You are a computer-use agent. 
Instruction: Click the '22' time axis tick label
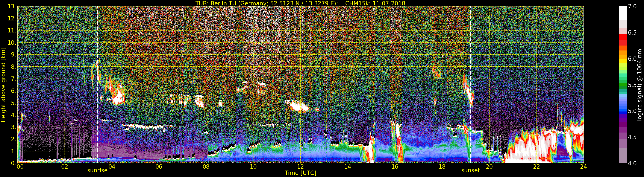click(536, 166)
